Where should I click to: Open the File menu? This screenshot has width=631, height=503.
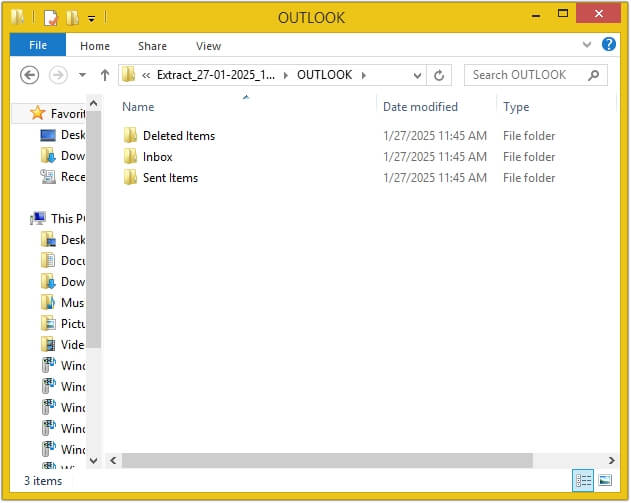click(38, 46)
